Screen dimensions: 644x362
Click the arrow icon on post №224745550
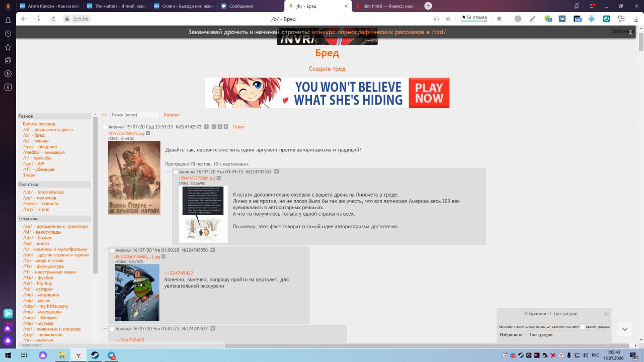(213, 250)
